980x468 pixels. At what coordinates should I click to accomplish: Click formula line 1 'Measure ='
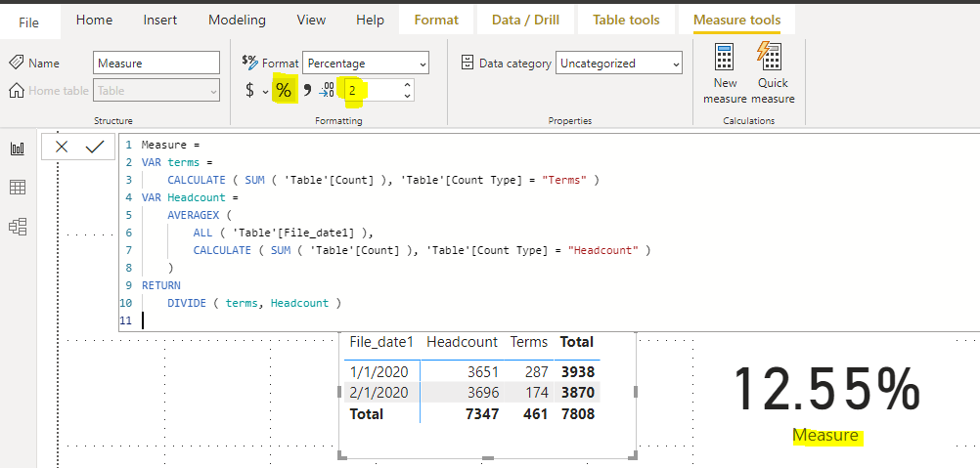click(x=170, y=145)
